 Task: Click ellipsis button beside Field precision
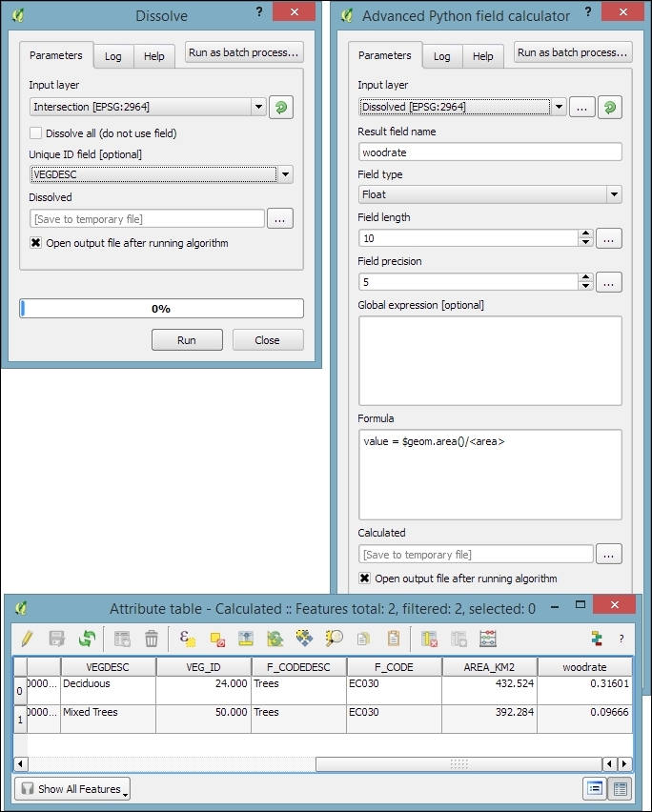pyautogui.click(x=609, y=282)
